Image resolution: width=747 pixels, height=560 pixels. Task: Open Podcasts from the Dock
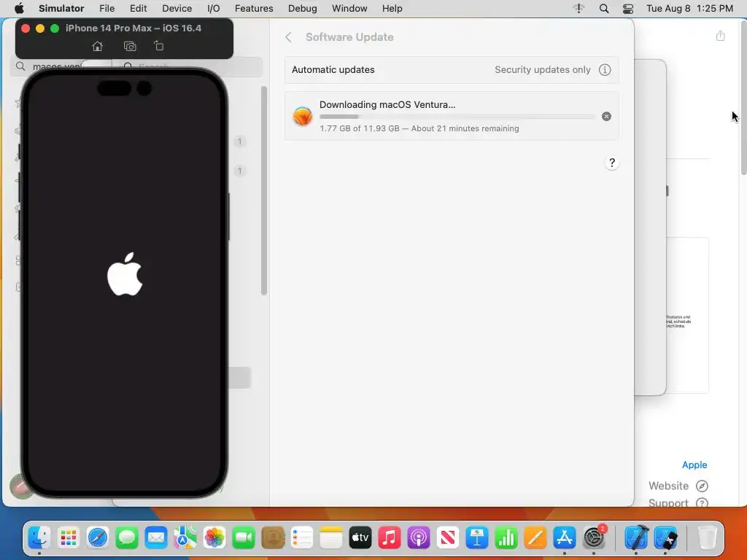[418, 538]
